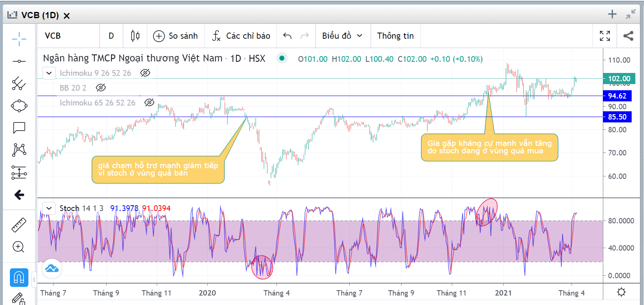This screenshot has height=305, width=644.
Task: Enter fullscreen mode for the chart
Action: 605,36
